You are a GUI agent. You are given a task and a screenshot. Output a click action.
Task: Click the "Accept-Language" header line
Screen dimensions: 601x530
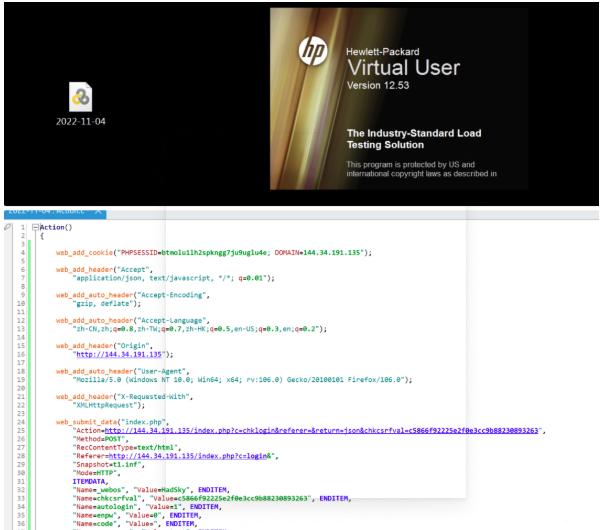click(132, 320)
